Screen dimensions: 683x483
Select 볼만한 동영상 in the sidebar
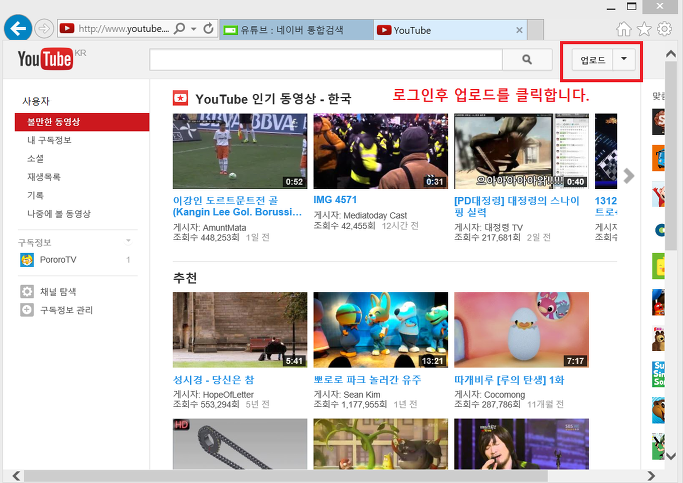coord(82,122)
